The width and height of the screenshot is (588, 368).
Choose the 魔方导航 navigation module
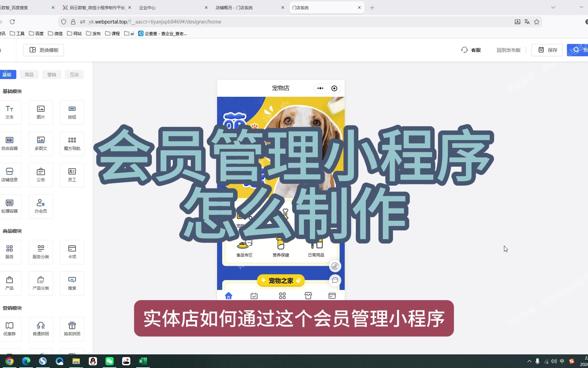tap(72, 143)
